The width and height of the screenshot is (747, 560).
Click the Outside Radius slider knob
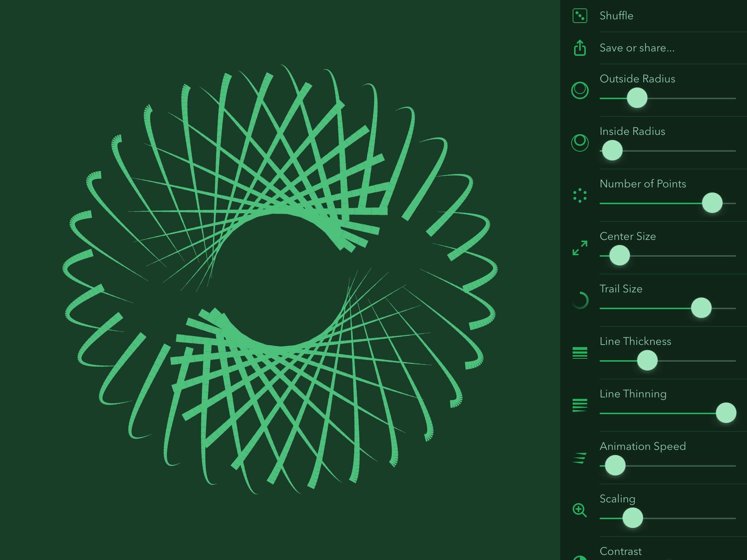637,98
